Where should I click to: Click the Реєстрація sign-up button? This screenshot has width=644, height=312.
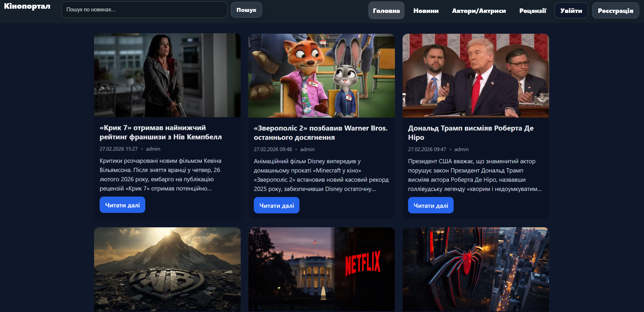[x=616, y=11]
